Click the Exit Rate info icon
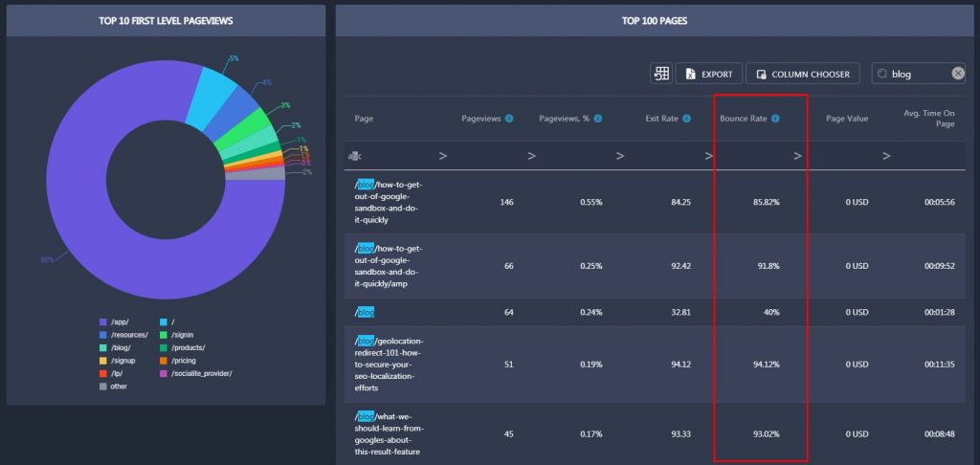This screenshot has height=465, width=980. tap(687, 118)
